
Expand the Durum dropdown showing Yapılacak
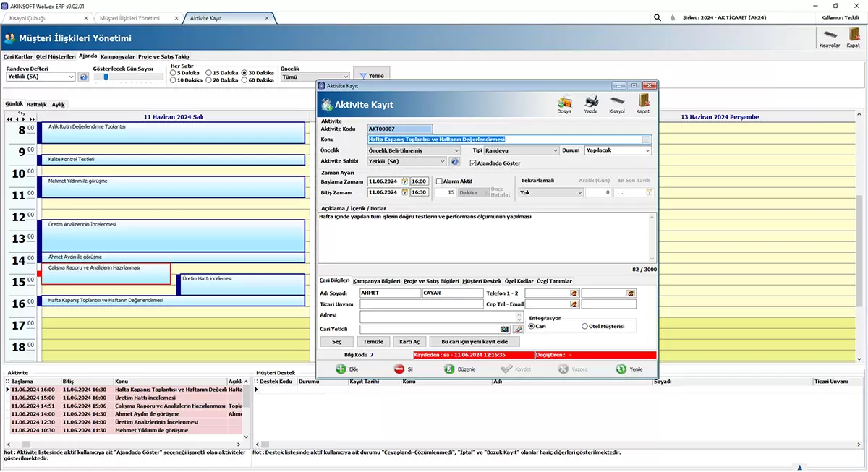(618, 150)
